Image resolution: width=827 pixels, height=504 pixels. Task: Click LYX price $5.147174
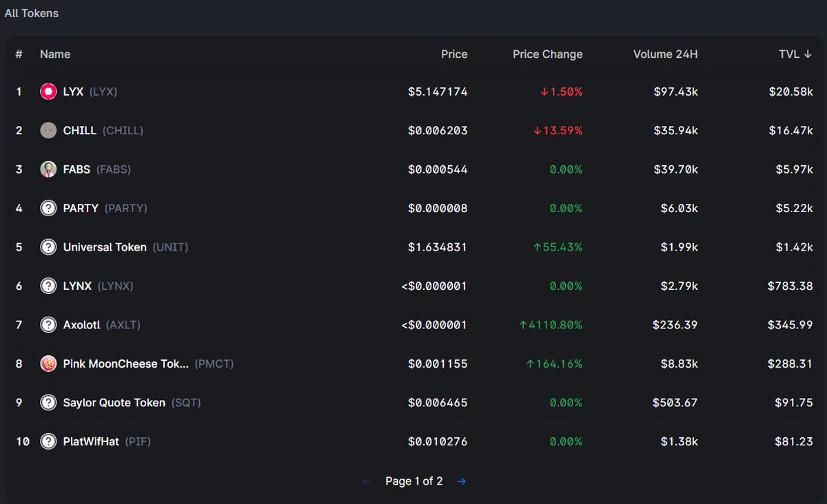tap(438, 92)
